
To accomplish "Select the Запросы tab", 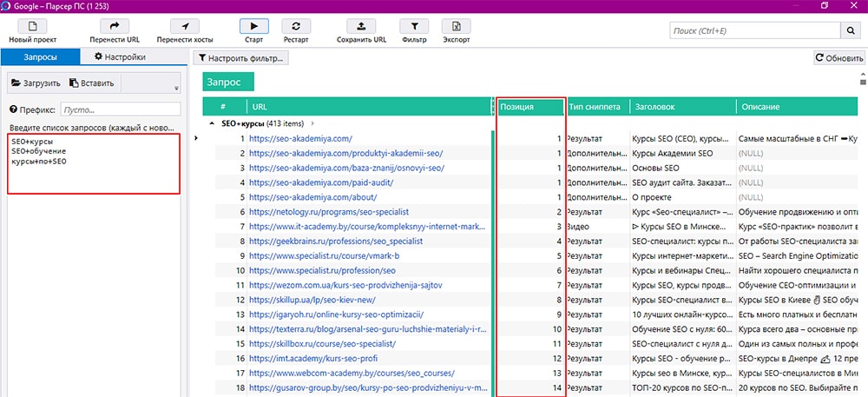I will point(40,57).
